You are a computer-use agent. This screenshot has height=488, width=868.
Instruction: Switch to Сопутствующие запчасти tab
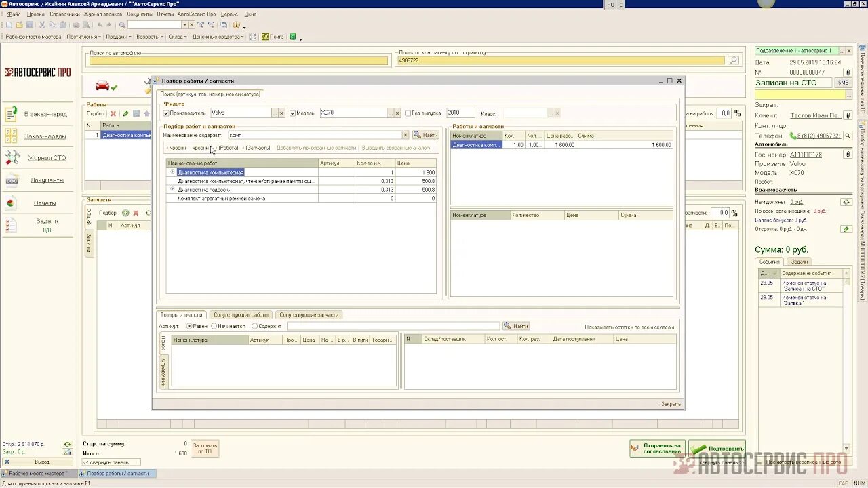[309, 314]
